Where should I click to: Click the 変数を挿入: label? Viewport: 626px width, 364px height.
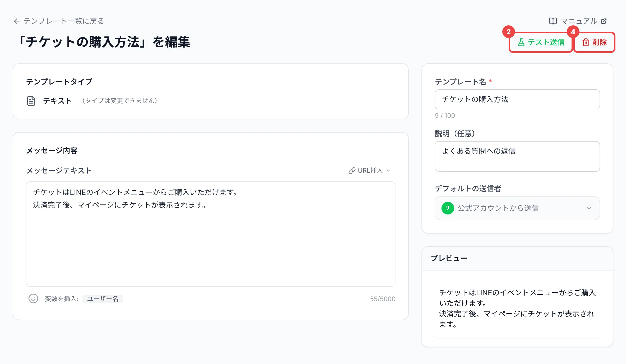coord(62,299)
